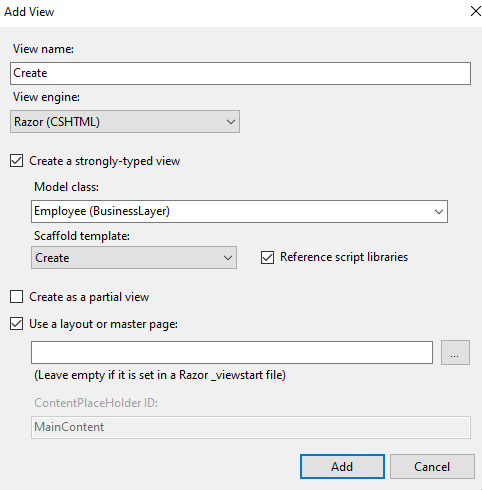
Task: Close the Add View dialog
Action: (475, 11)
